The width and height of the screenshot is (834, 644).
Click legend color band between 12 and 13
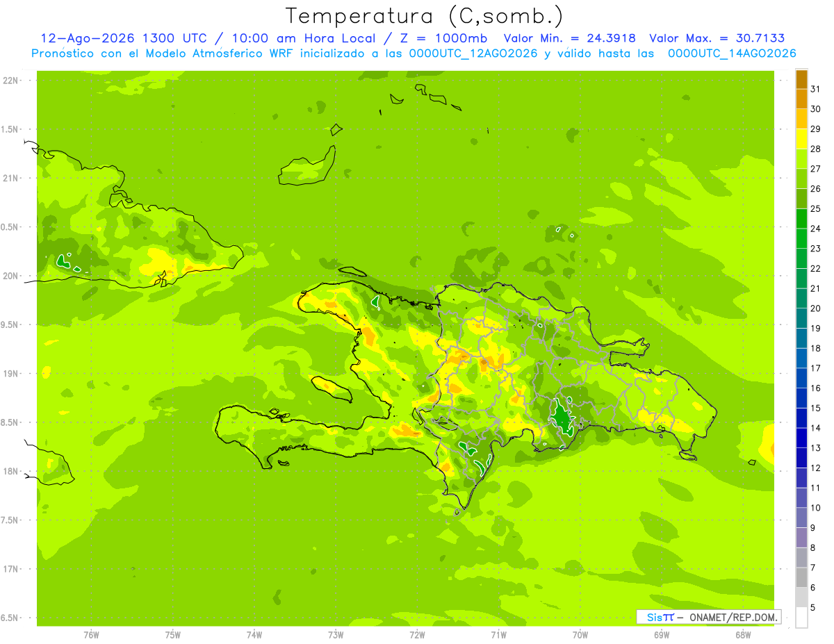click(x=801, y=458)
